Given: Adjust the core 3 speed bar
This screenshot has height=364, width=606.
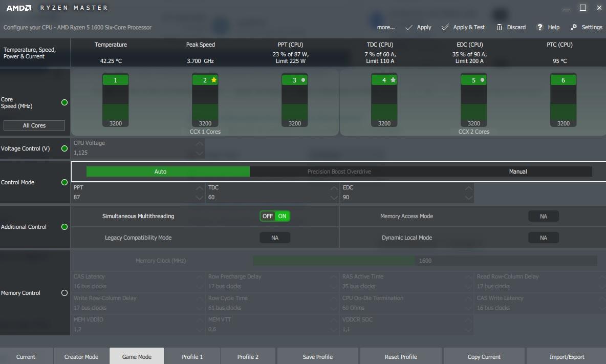Looking at the screenshot, I should pyautogui.click(x=294, y=102).
